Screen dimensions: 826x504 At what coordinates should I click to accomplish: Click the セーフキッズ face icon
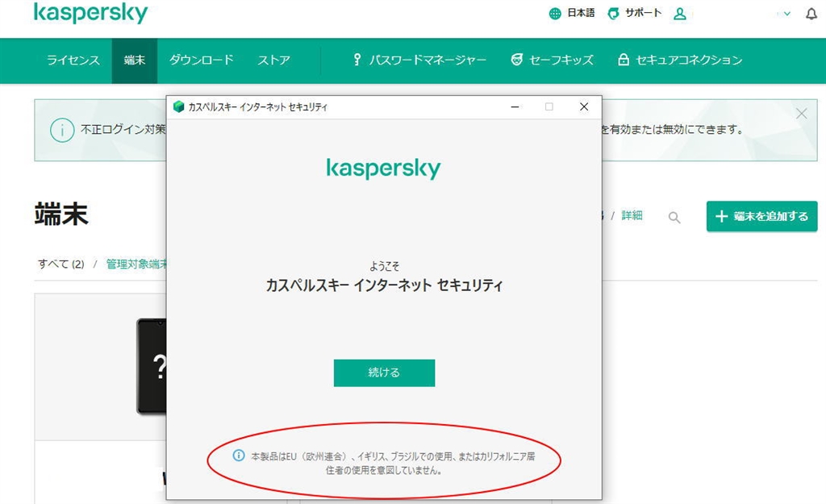click(x=517, y=60)
